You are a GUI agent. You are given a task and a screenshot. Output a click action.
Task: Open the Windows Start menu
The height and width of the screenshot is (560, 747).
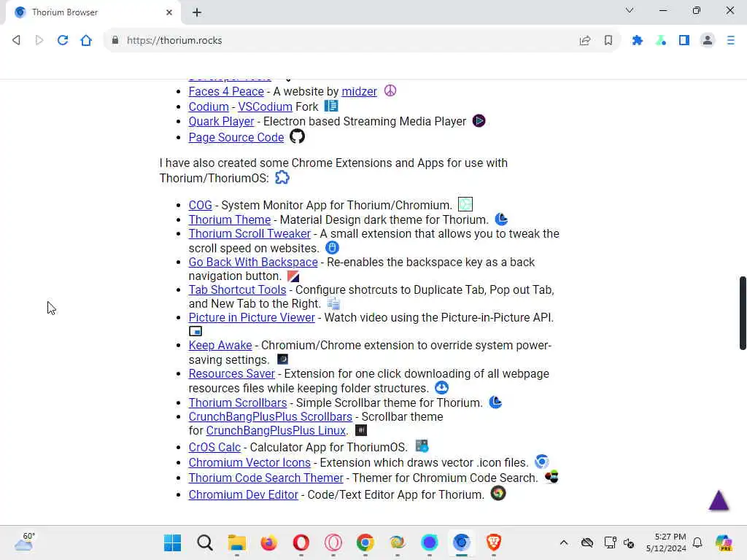click(x=172, y=542)
